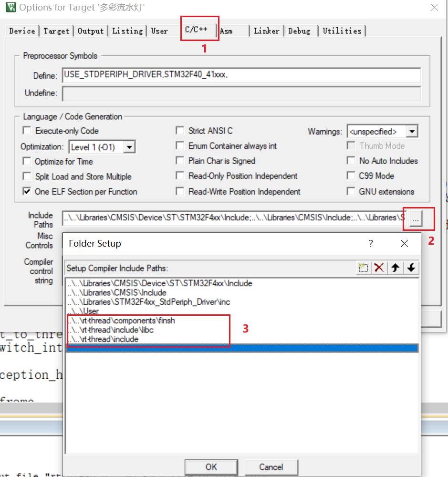Toggle Split Load and Store Multiple
The height and width of the screenshot is (477, 448).
27,176
